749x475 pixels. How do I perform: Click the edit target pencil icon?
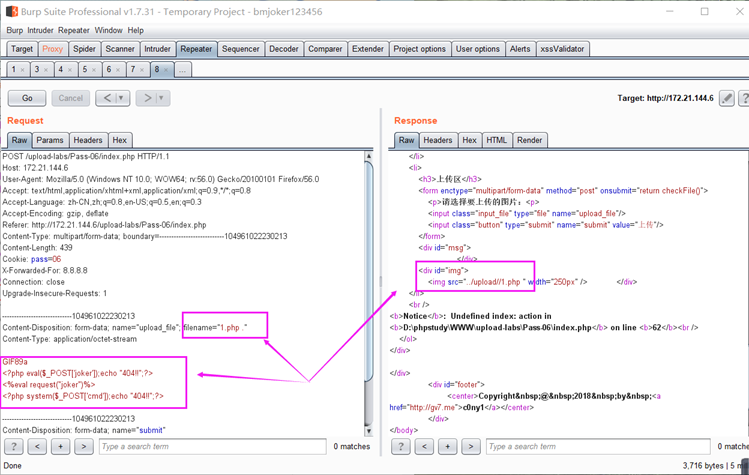727,98
